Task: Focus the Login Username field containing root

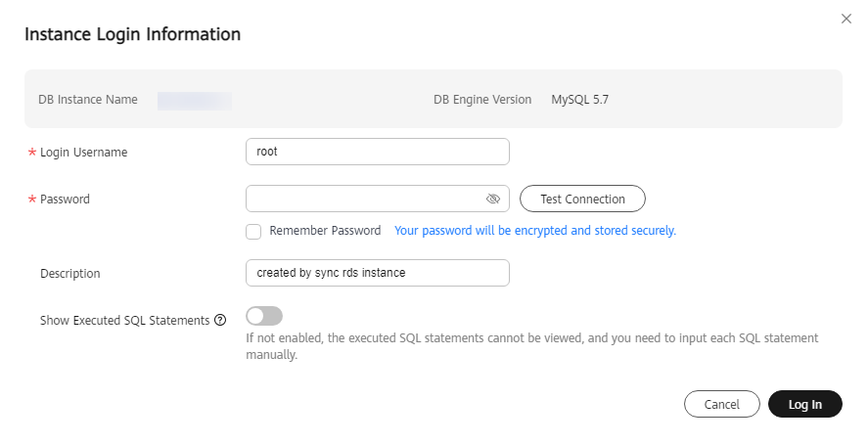Action: (378, 152)
